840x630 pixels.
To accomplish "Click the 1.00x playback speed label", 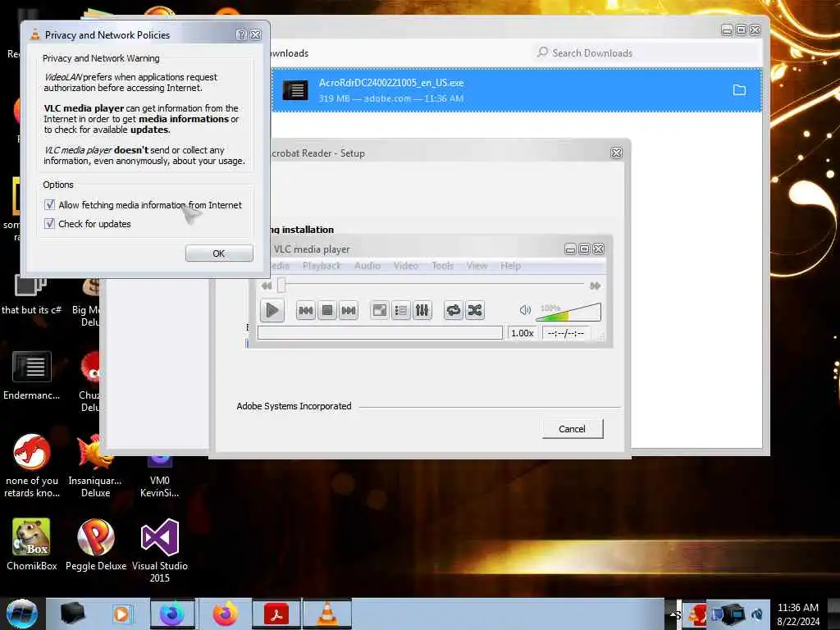I will [x=523, y=333].
